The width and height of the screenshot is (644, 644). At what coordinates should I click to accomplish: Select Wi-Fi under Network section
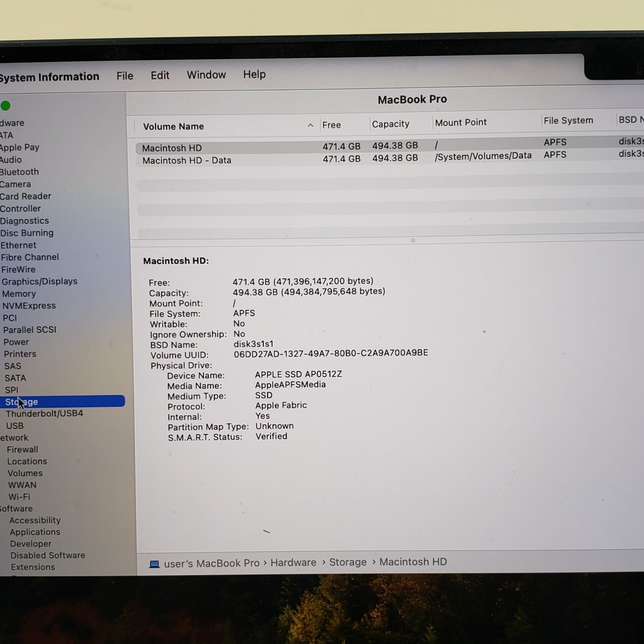tap(19, 497)
